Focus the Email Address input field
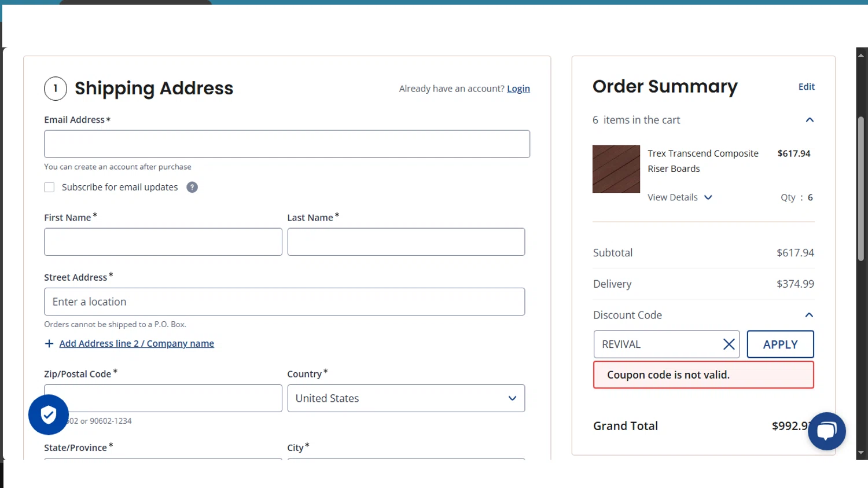 tap(287, 144)
